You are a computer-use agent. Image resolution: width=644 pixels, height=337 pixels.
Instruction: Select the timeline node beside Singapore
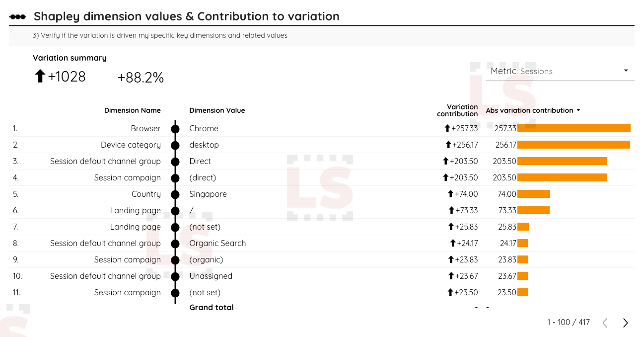175,194
